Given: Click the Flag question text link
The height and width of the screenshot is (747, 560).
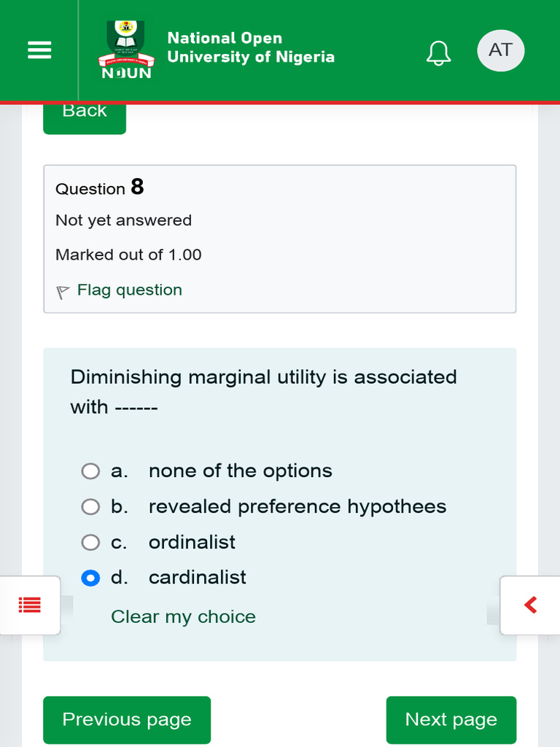Looking at the screenshot, I should 130,290.
